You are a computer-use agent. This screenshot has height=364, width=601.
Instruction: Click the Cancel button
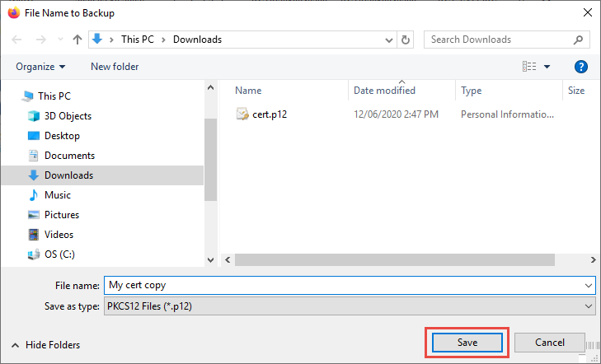coord(549,342)
